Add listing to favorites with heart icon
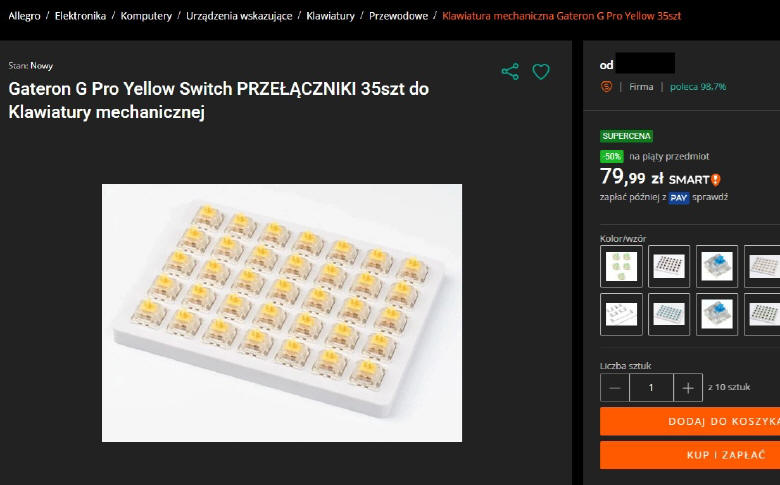The width and height of the screenshot is (780, 485). click(x=541, y=72)
